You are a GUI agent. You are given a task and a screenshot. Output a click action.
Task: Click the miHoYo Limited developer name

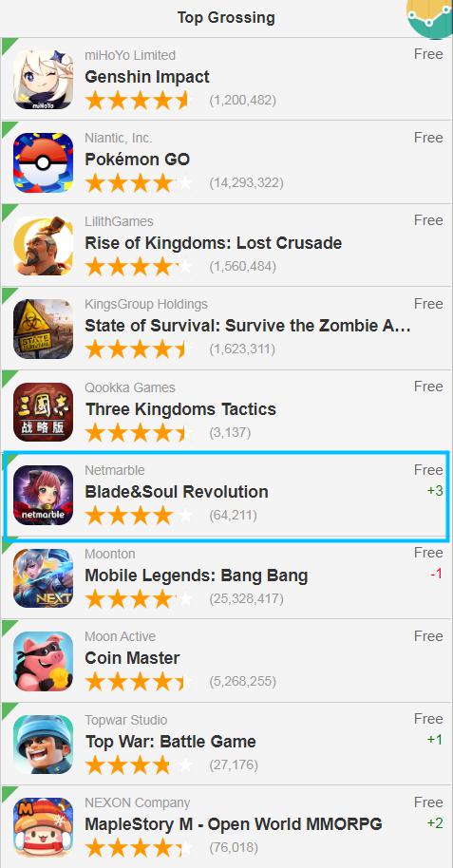130,55
